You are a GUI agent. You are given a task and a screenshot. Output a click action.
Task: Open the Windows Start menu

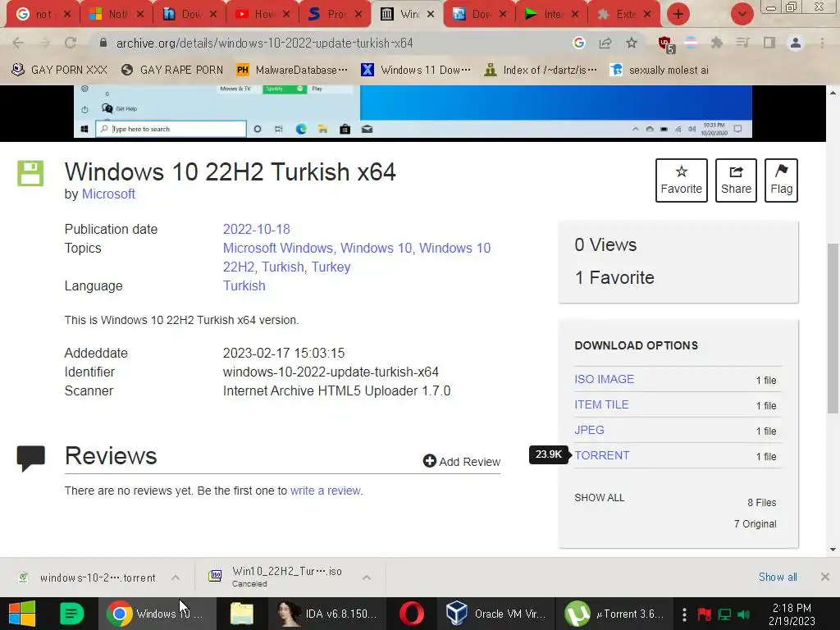(22, 614)
